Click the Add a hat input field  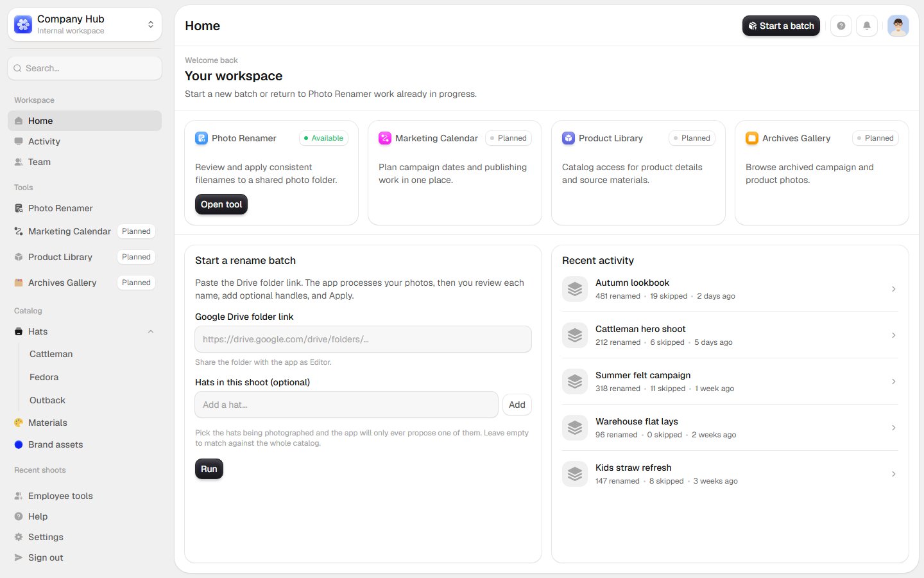346,405
